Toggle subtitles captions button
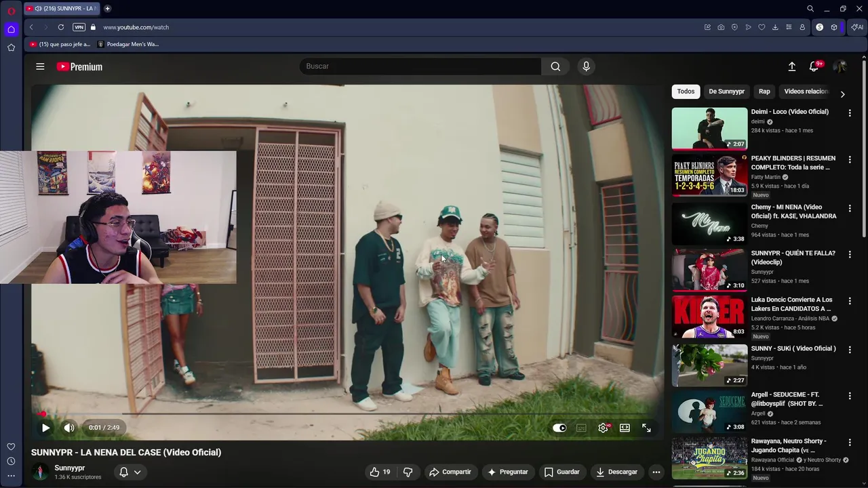Screen dimensions: 868x488 pos(581,428)
